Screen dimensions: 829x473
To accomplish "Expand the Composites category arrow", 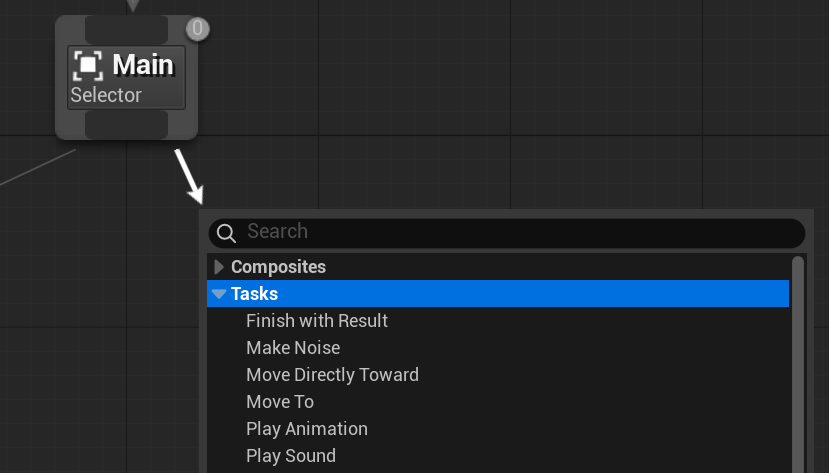I will [219, 267].
